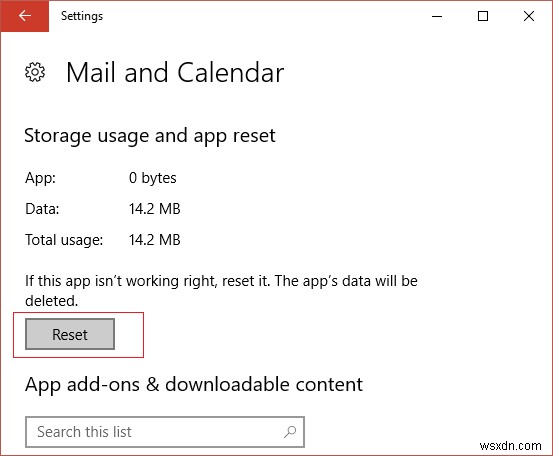Viewport: 553px width, 456px height.
Task: Click the 'App:' label
Action: click(x=40, y=178)
